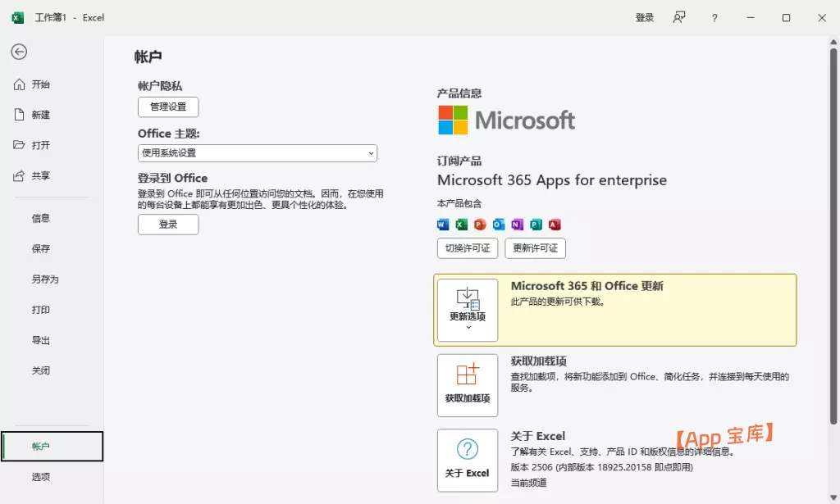The image size is (840, 504).
Task: Expand the Office 主题 theme dropdown
Action: [257, 153]
